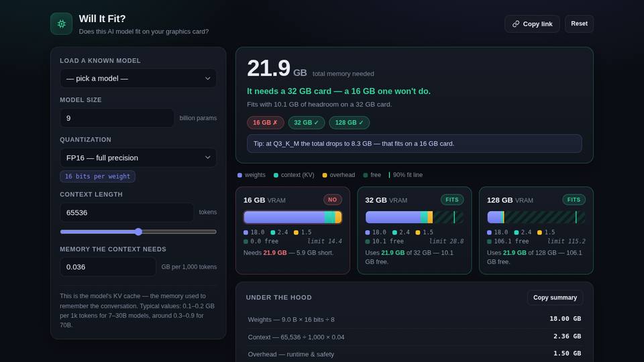
Task: Click the red '16 GB ✗' chip
Action: (266, 123)
